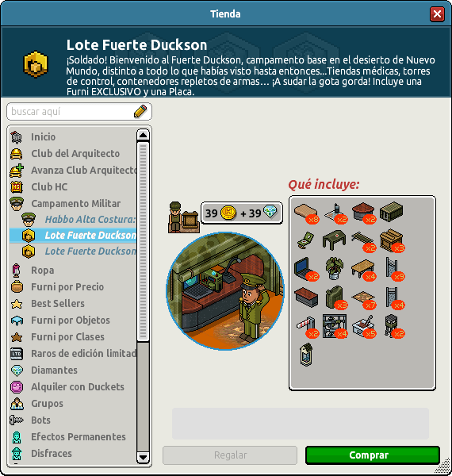Open the Club HC category icon

point(17,186)
